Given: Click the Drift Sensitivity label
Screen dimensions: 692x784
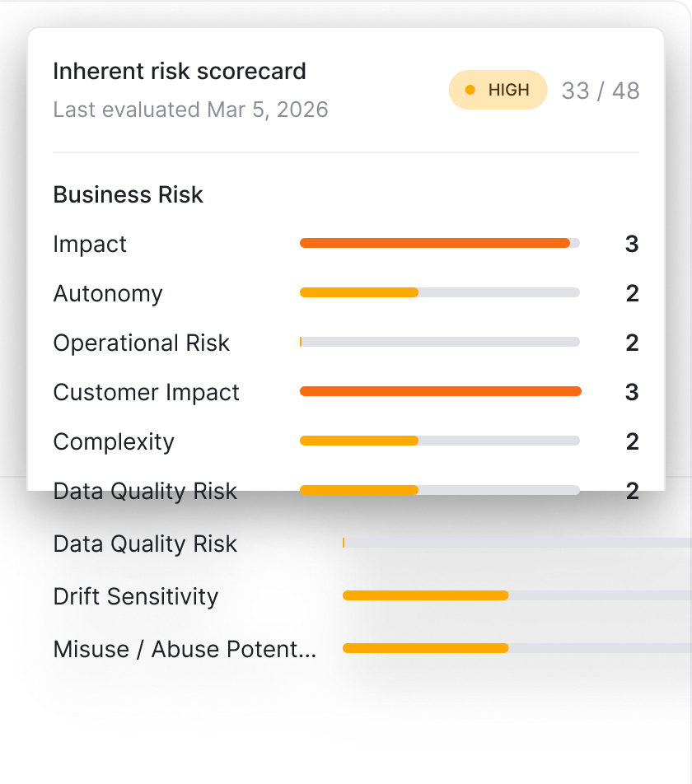Looking at the screenshot, I should point(136,596).
